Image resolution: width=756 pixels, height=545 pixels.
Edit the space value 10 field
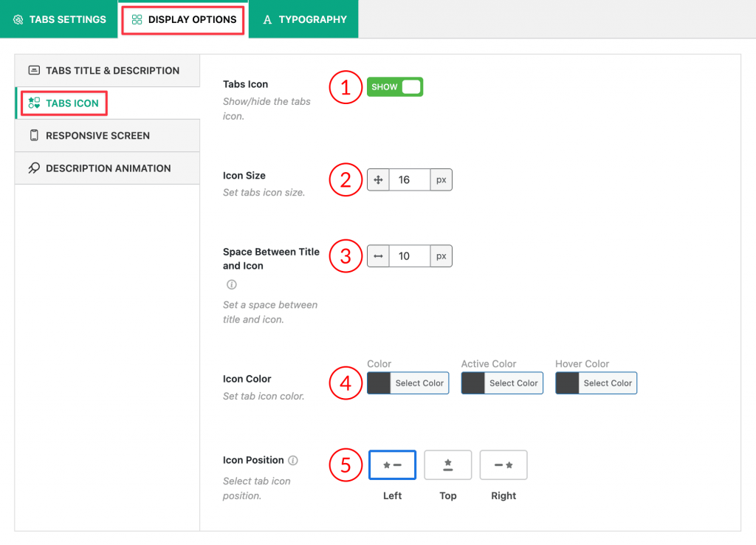[409, 256]
